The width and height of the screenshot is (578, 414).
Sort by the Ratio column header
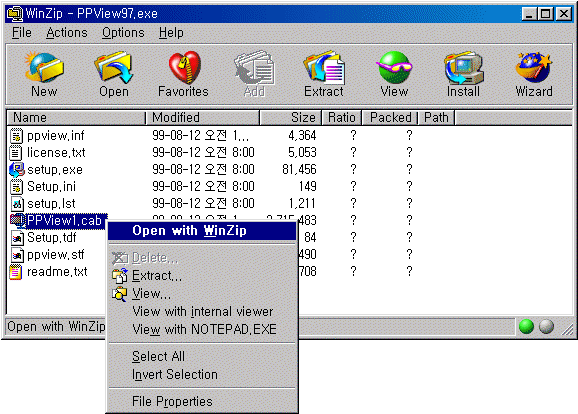pyautogui.click(x=342, y=118)
